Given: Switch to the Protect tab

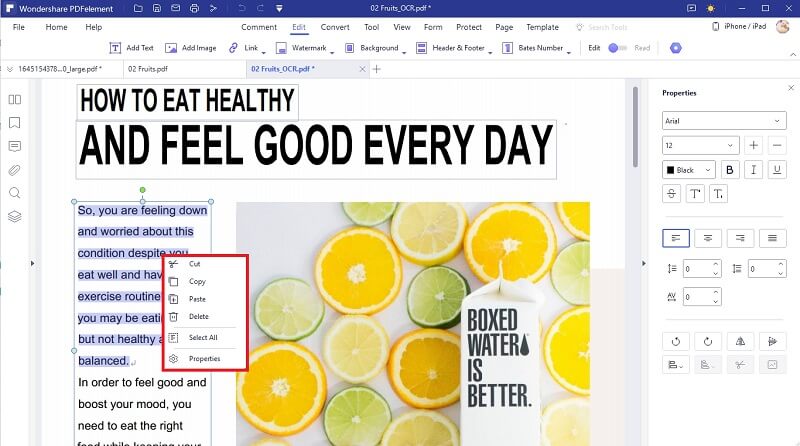Looking at the screenshot, I should pos(468,27).
